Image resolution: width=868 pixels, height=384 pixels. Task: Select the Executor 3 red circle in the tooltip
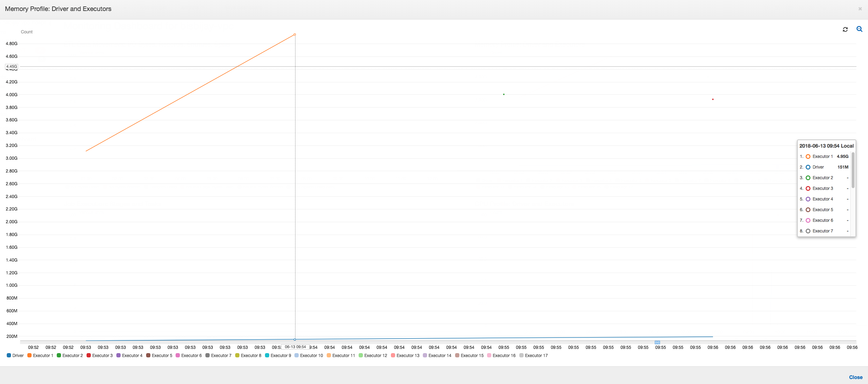[808, 188]
